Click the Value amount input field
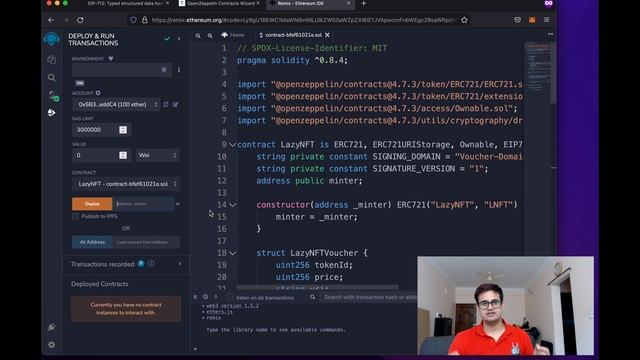 (96, 155)
